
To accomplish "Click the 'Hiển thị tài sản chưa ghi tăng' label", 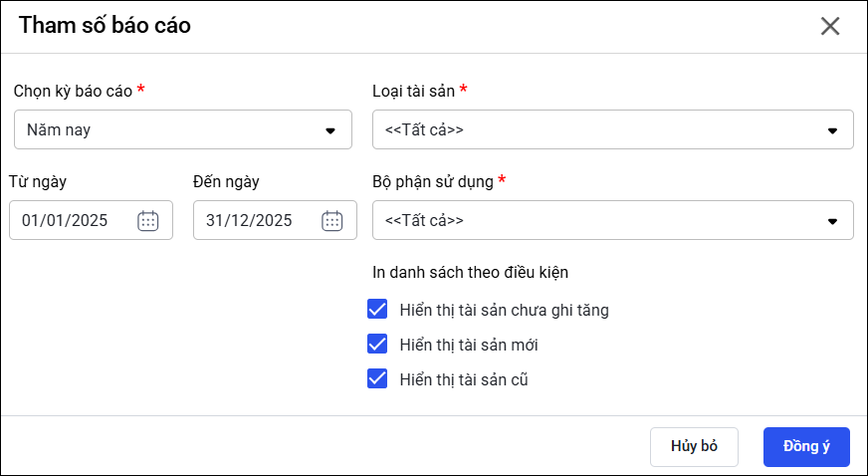I will pyautogui.click(x=504, y=310).
